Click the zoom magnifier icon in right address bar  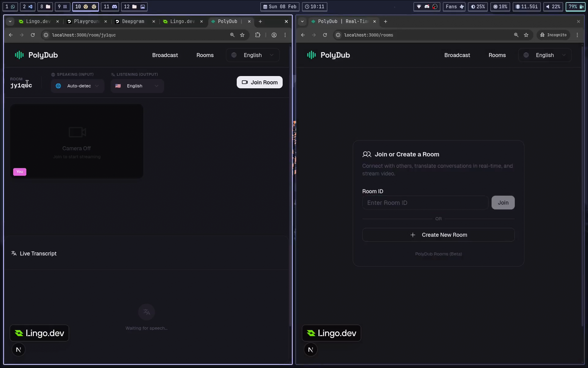(x=516, y=35)
